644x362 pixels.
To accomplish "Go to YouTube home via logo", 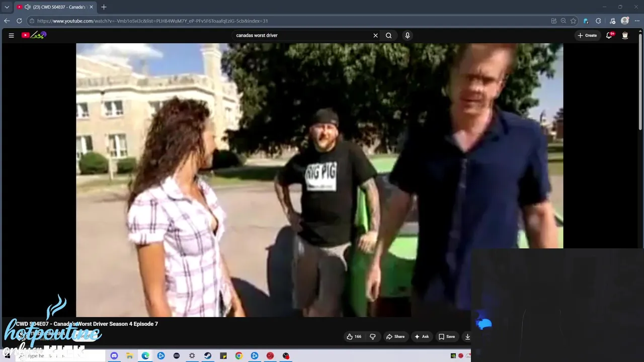I will [34, 35].
